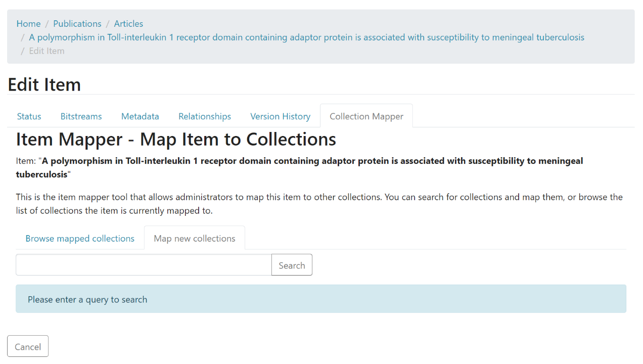643x364 pixels.
Task: Navigate to the Articles breadcrumb link
Action: (x=128, y=24)
